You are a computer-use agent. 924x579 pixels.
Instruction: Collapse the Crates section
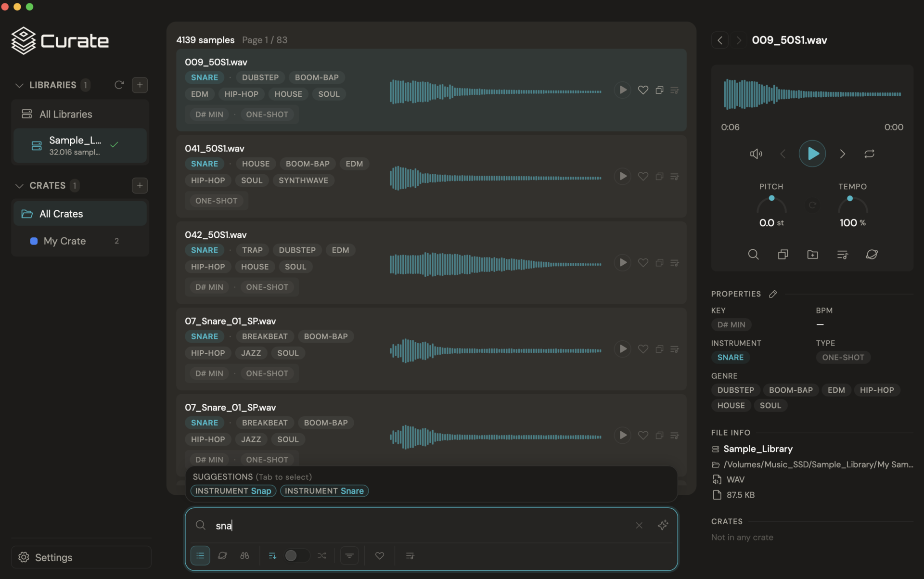coord(19,186)
